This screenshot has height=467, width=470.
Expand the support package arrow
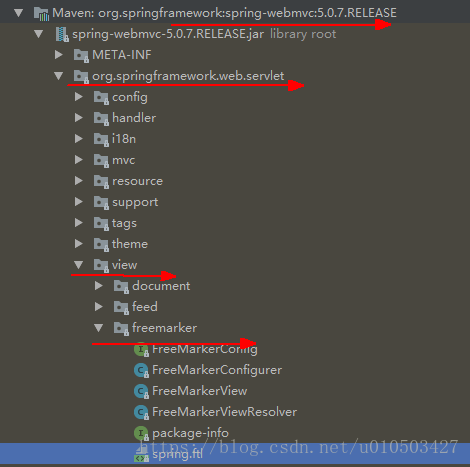tap(79, 202)
